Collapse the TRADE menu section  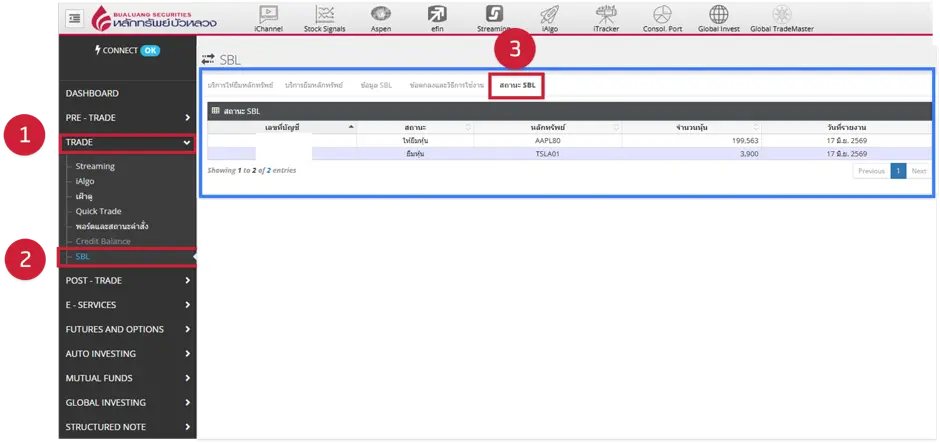click(x=128, y=143)
